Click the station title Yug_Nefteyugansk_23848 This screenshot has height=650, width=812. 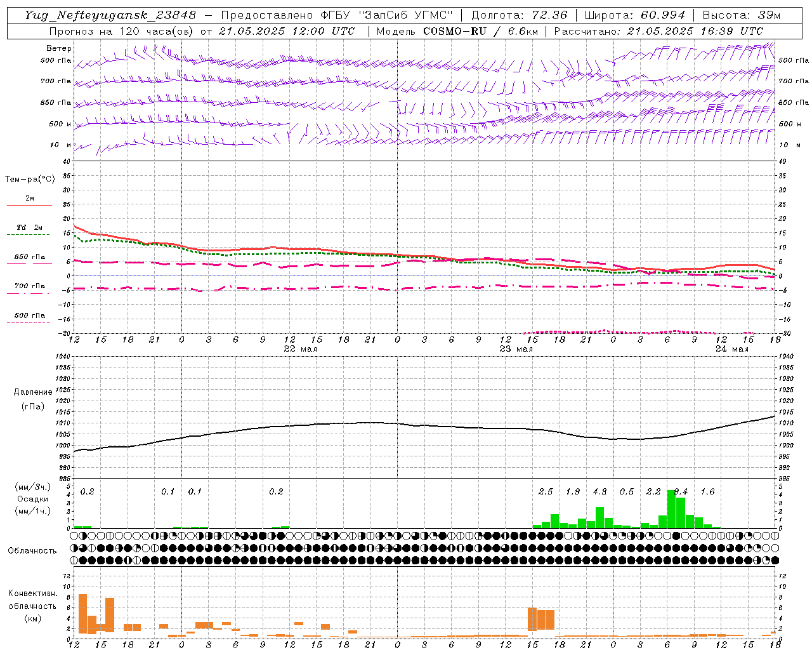[110, 15]
